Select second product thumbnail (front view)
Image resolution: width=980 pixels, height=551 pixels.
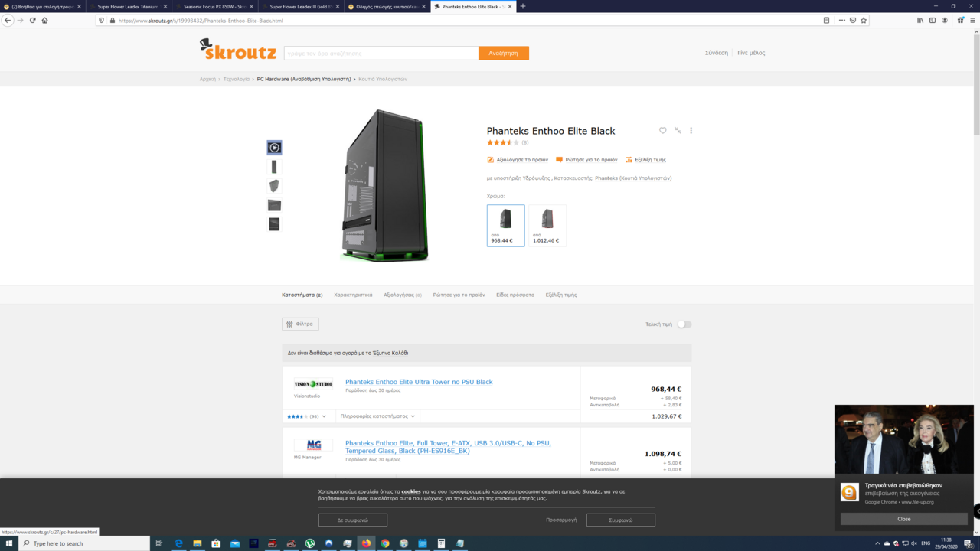(274, 167)
